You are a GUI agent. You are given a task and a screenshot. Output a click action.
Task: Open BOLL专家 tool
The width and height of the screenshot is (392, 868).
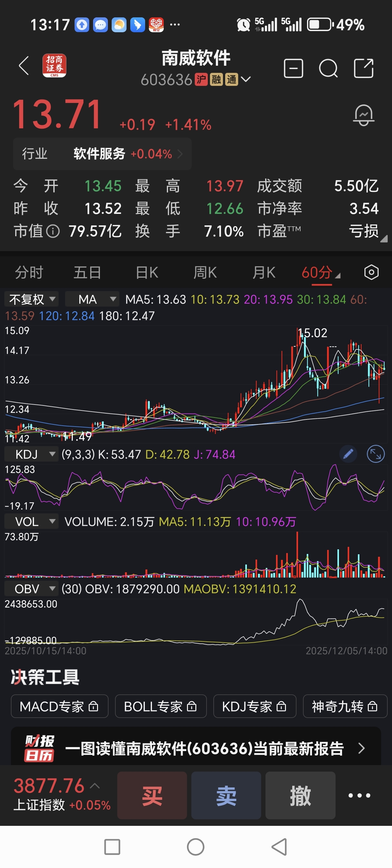tap(161, 706)
